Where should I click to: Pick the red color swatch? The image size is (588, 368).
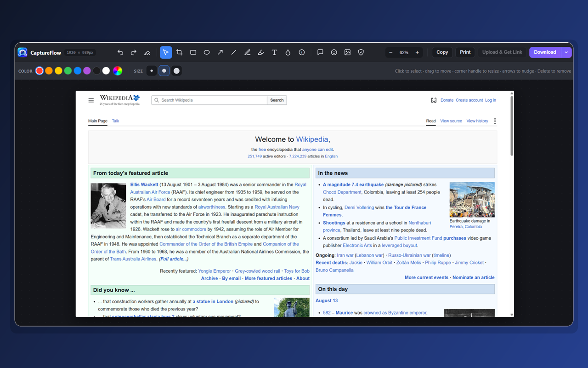[40, 71]
